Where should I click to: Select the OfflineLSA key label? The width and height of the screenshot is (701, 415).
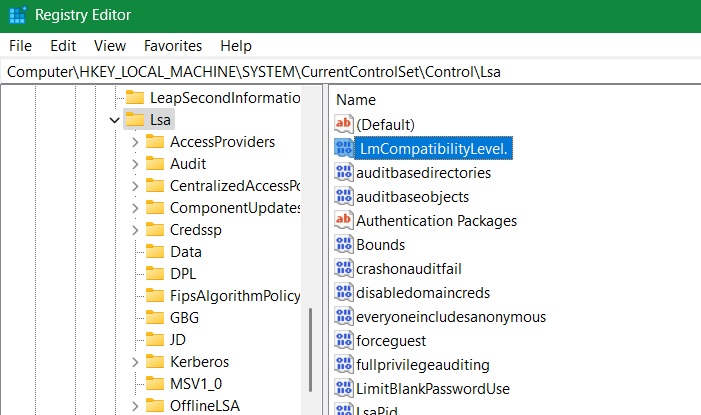click(x=205, y=406)
